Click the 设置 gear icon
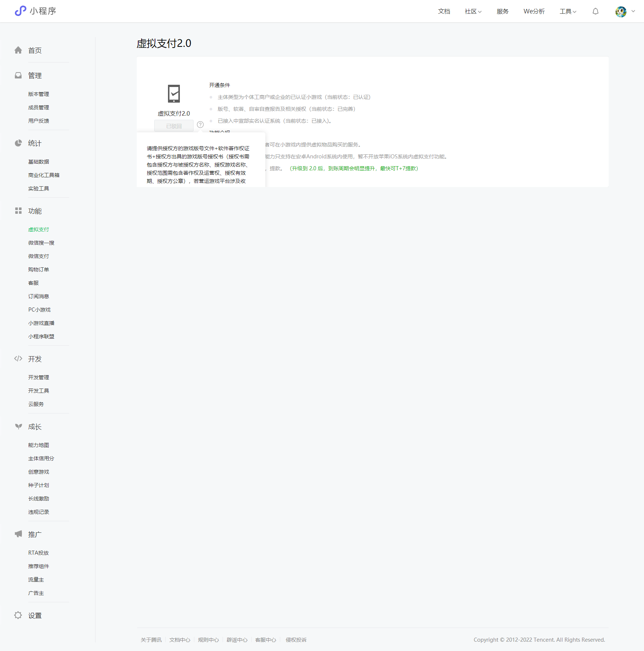The width and height of the screenshot is (644, 651). [x=18, y=615]
